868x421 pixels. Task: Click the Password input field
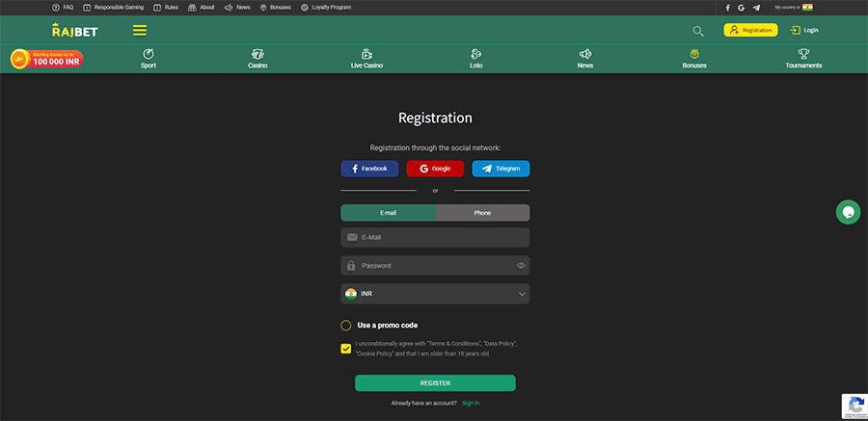coord(435,266)
